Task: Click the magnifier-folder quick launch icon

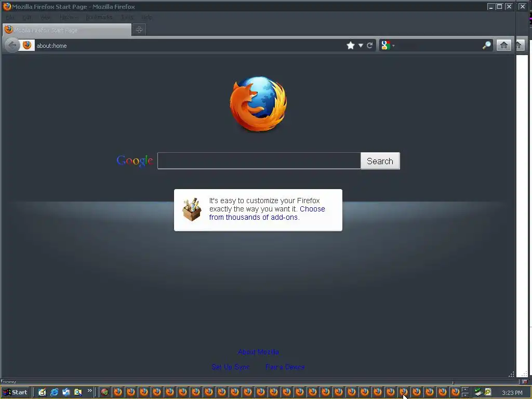Action: click(78, 392)
